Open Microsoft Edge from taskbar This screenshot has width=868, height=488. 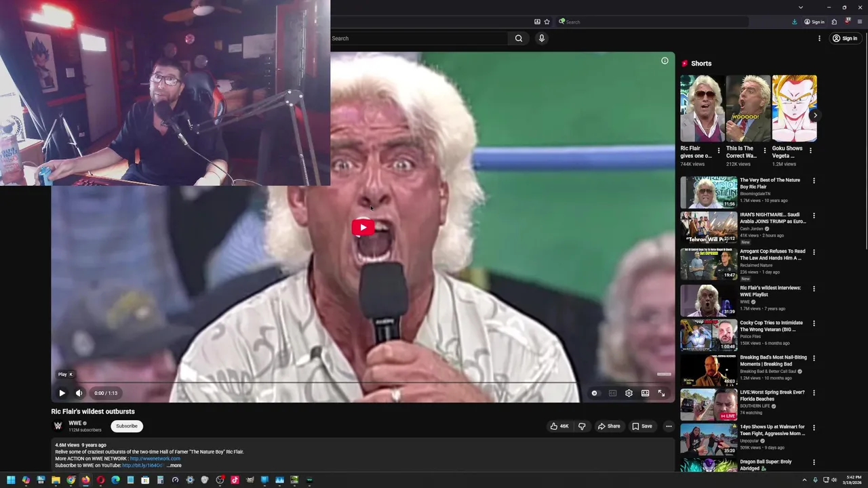115,480
